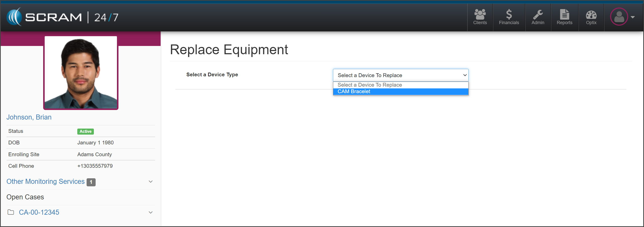
Task: Click the folder icon beside CA-00-12345
Action: (x=11, y=212)
